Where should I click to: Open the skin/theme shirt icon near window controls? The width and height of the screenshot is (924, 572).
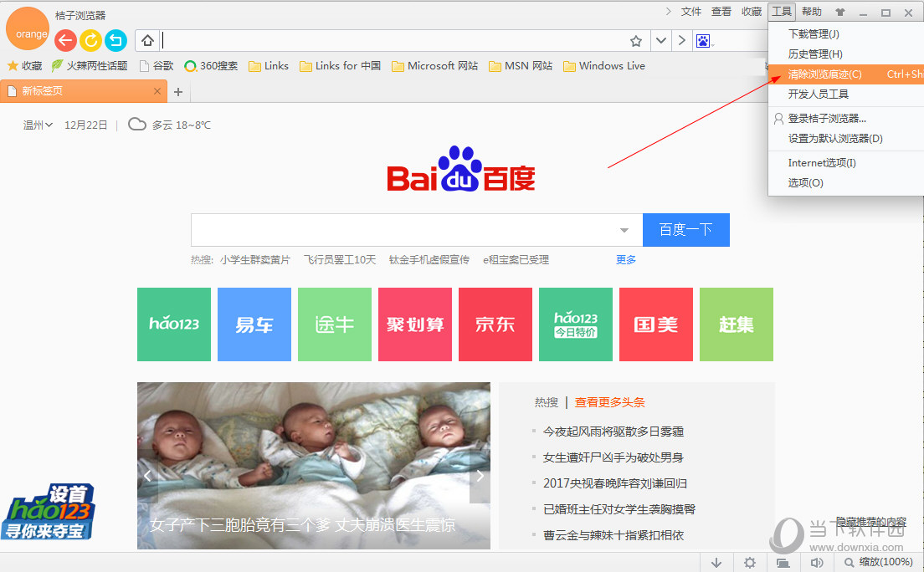tap(839, 11)
